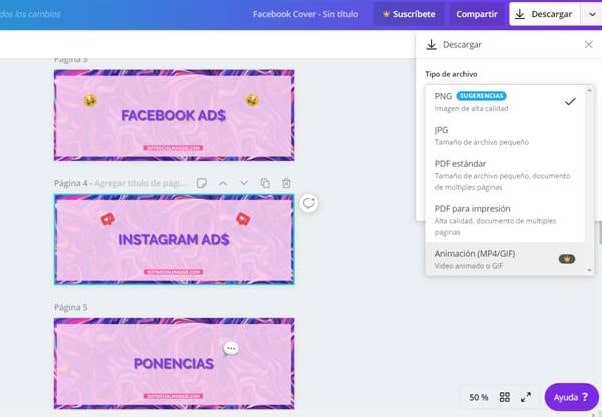Click the Facebook Cover - Sin título title
This screenshot has height=417, width=602.
[x=305, y=14]
